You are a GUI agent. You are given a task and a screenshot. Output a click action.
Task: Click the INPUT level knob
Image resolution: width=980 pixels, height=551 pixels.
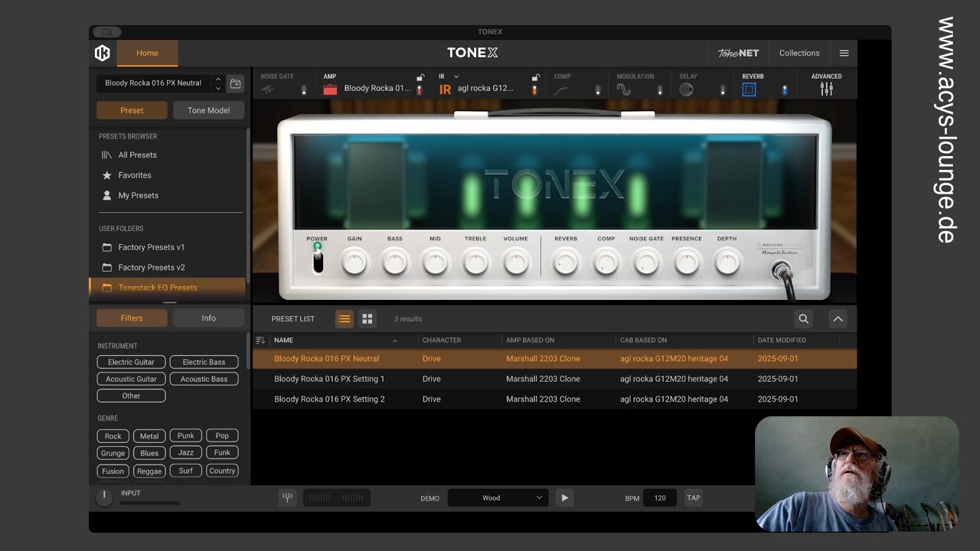point(103,497)
